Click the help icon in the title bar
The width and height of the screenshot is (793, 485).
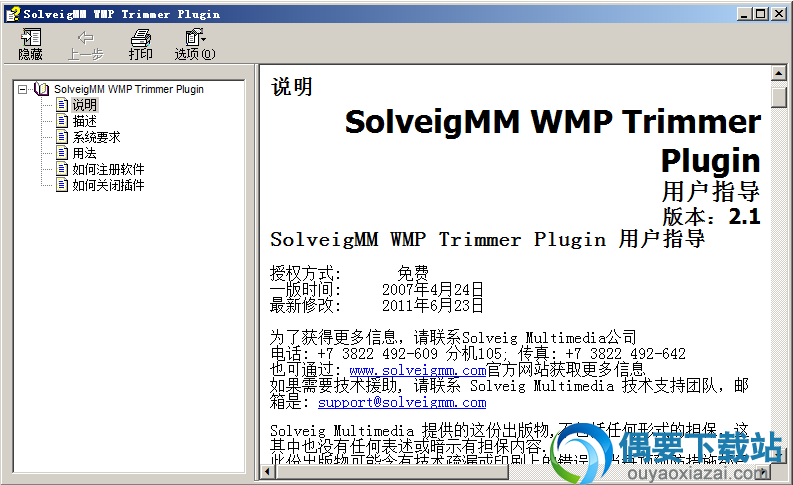[13, 14]
